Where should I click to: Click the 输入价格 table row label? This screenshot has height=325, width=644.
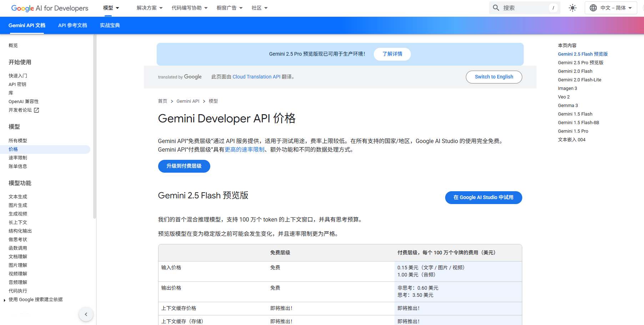[171, 268]
